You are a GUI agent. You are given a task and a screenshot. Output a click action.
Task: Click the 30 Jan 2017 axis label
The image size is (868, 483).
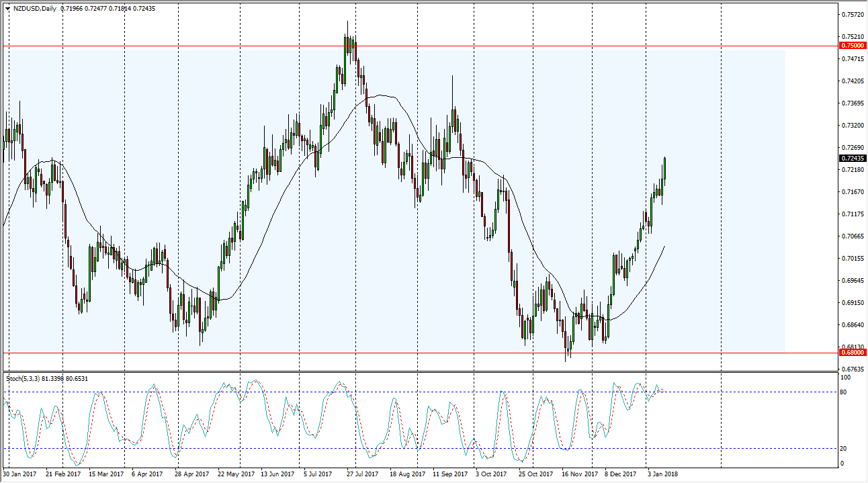21,474
